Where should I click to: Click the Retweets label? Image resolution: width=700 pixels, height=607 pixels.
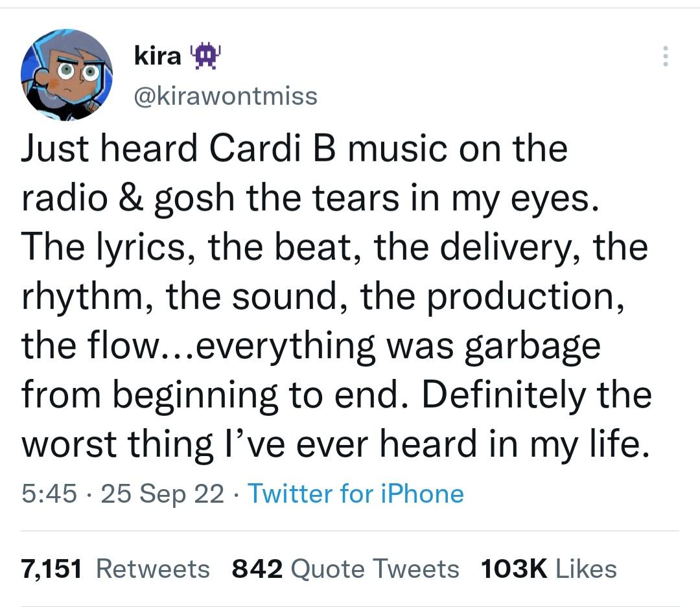(x=153, y=569)
